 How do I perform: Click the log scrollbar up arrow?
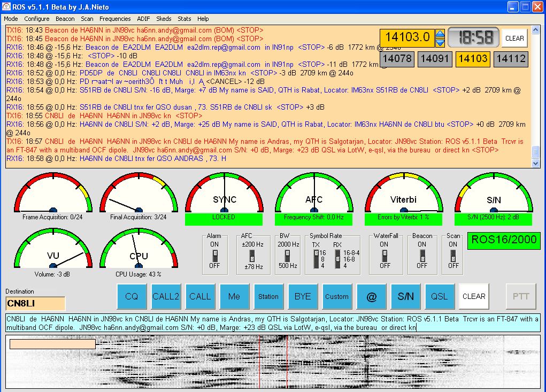click(x=535, y=30)
